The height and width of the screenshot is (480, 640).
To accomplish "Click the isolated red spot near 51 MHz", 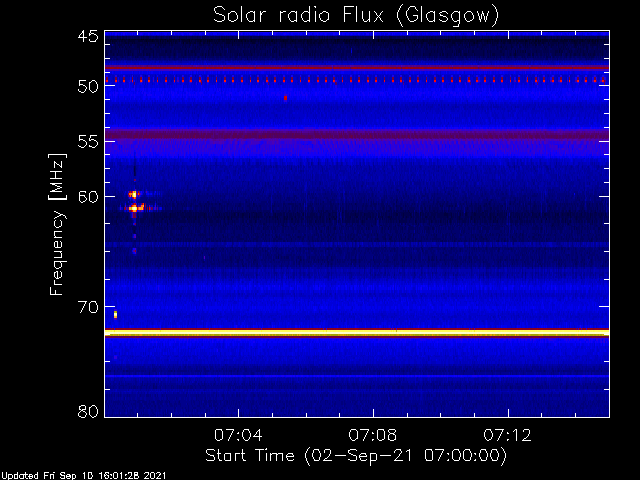I will (x=285, y=98).
